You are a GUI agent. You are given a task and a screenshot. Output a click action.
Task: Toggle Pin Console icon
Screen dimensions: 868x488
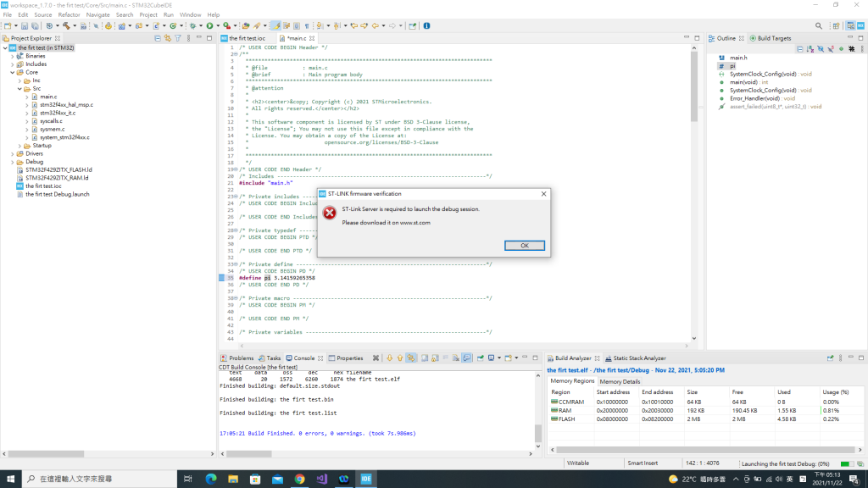[481, 358]
